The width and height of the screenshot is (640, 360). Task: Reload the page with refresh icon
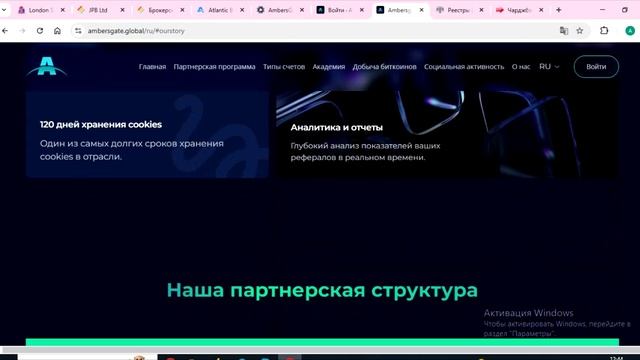pyautogui.click(x=40, y=31)
